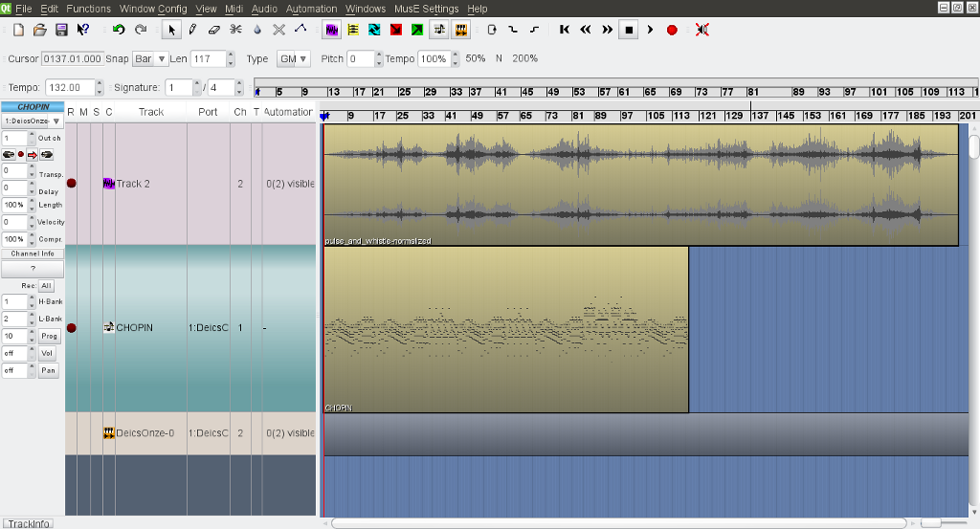Toggle record arm on CHOPIN track
980x529 pixels.
(71, 327)
